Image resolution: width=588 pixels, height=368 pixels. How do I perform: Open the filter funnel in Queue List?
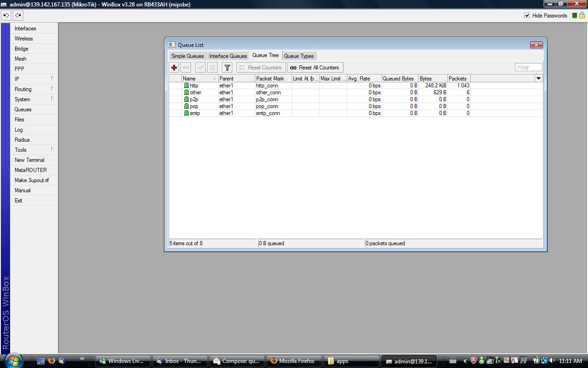coord(227,68)
